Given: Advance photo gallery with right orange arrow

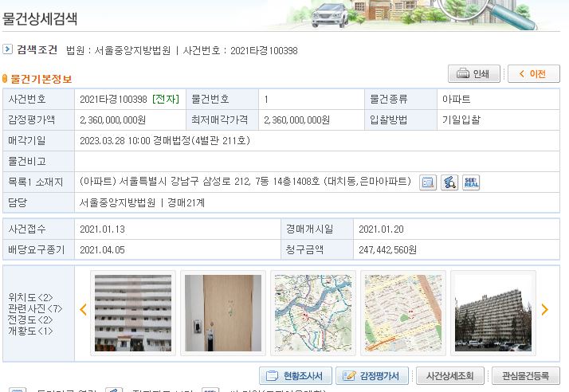Looking at the screenshot, I should (x=545, y=310).
